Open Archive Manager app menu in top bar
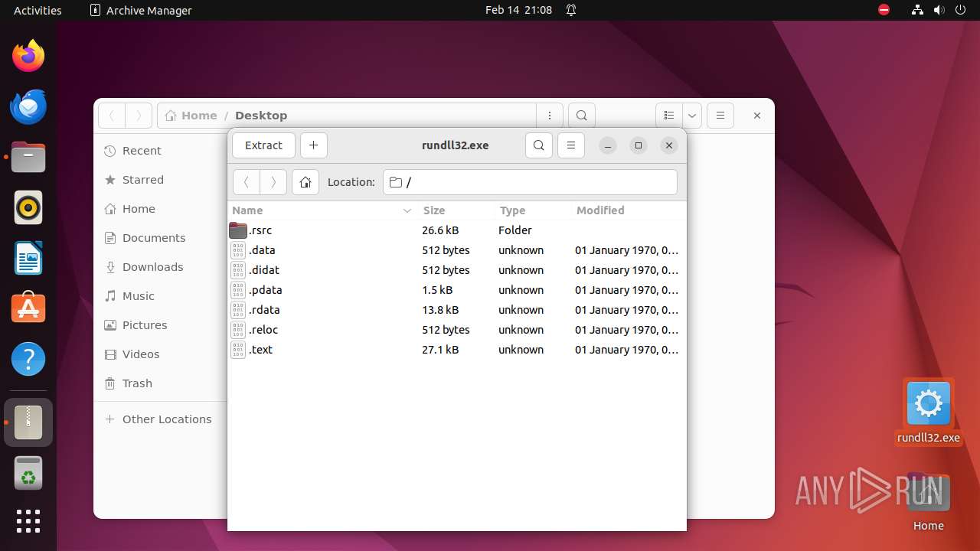This screenshot has height=551, width=980. tap(141, 10)
